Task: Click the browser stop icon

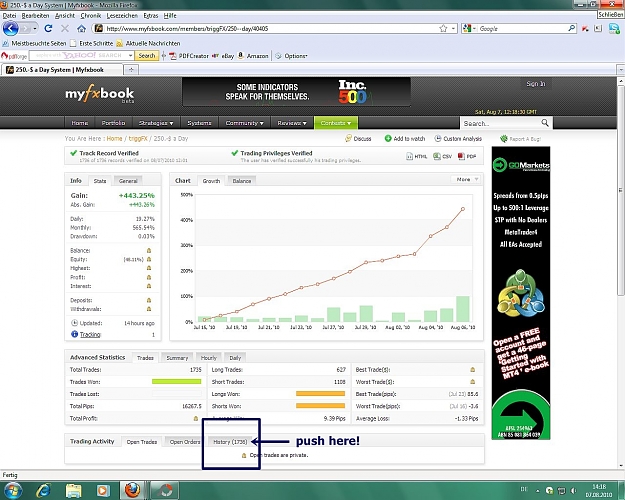Action: tap(65, 29)
